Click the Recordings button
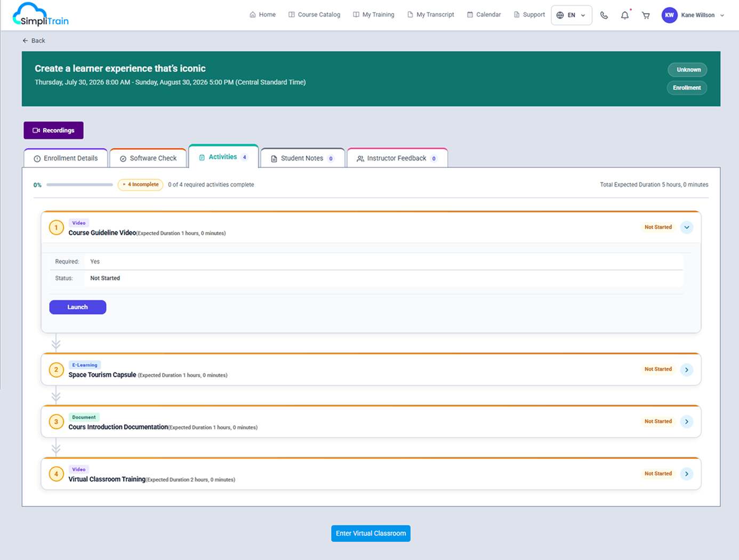This screenshot has width=739, height=560. 53,130
